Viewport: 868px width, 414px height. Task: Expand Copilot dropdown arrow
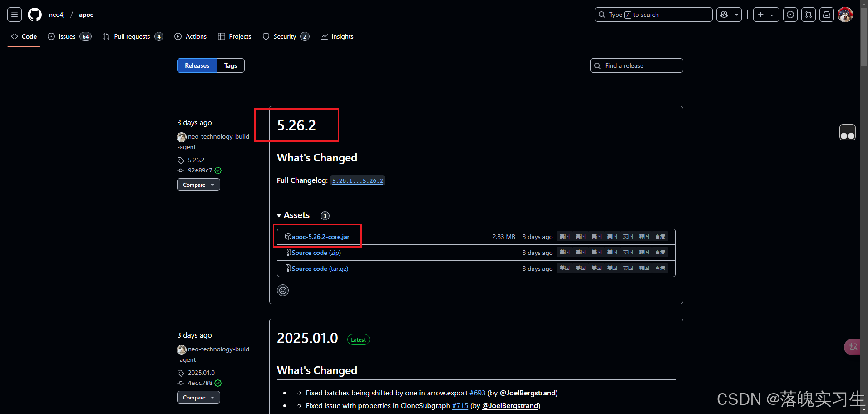(736, 15)
